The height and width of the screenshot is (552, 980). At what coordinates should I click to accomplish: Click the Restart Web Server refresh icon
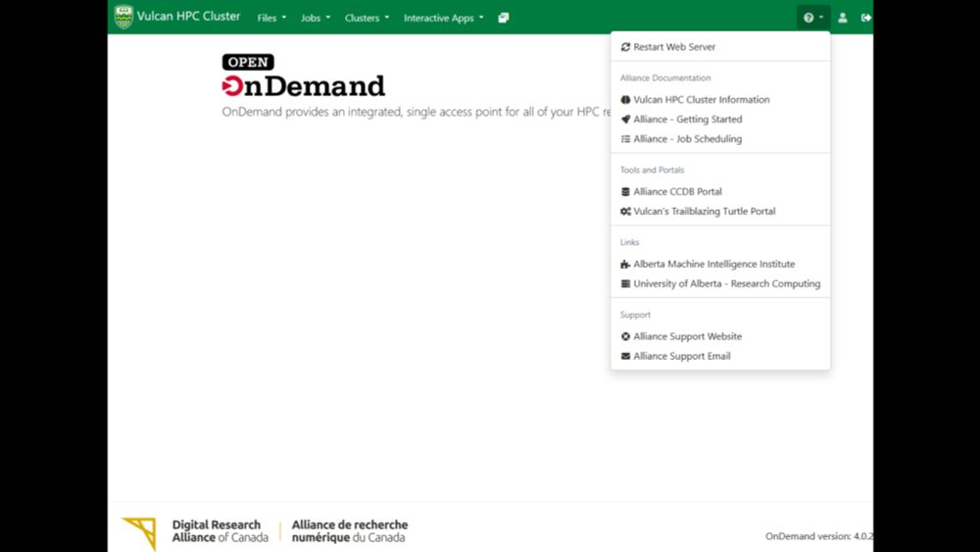click(625, 47)
